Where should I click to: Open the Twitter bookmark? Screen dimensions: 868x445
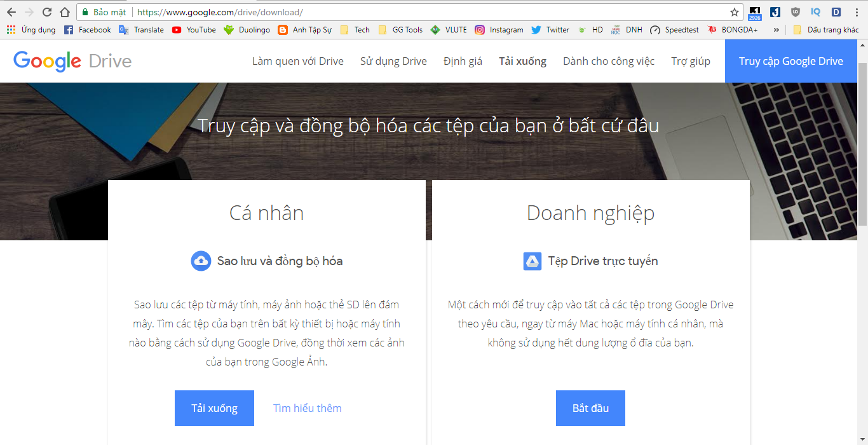pos(550,30)
